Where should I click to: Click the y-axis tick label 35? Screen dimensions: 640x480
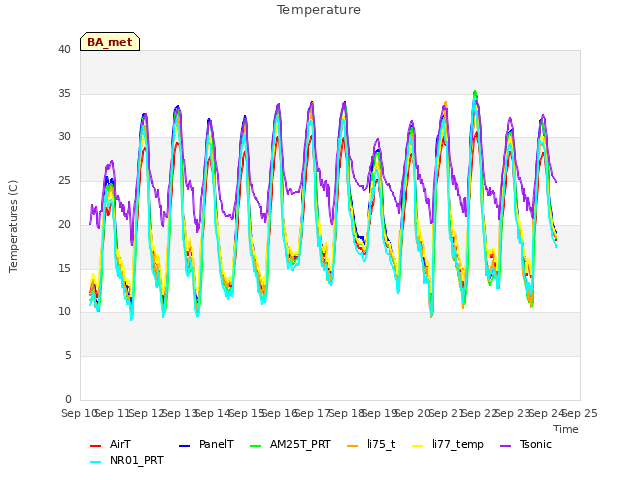click(64, 93)
